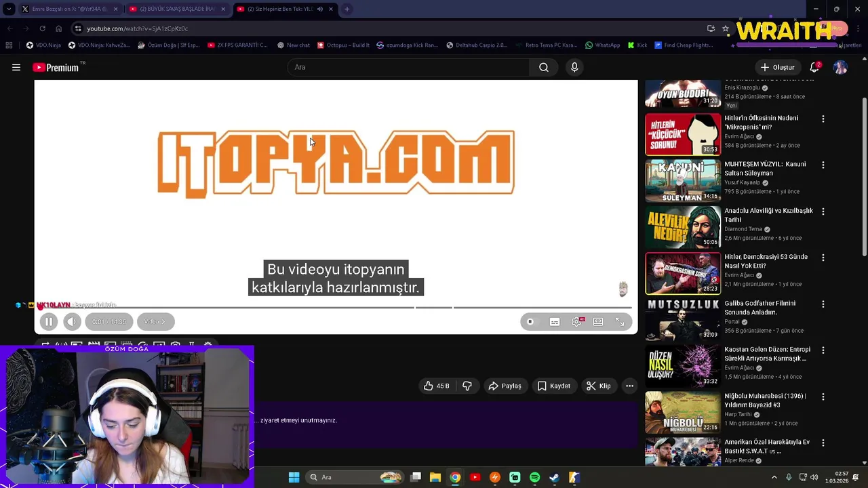Mute the video with the speaker icon

point(72,322)
